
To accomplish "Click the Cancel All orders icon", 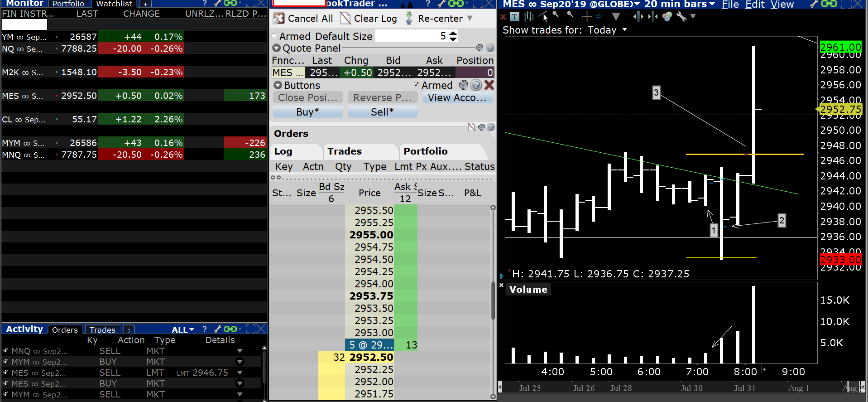I will [279, 18].
